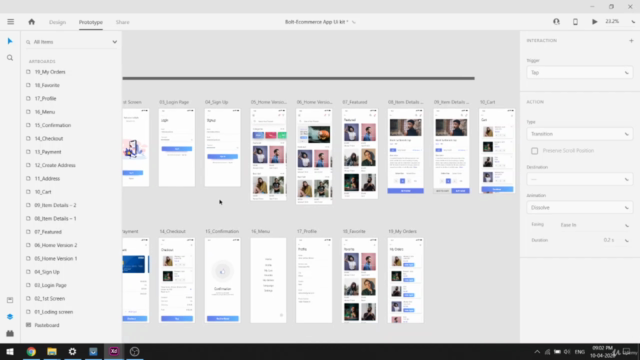Open the hamburger main menu
This screenshot has width=640, height=360.
[11, 22]
